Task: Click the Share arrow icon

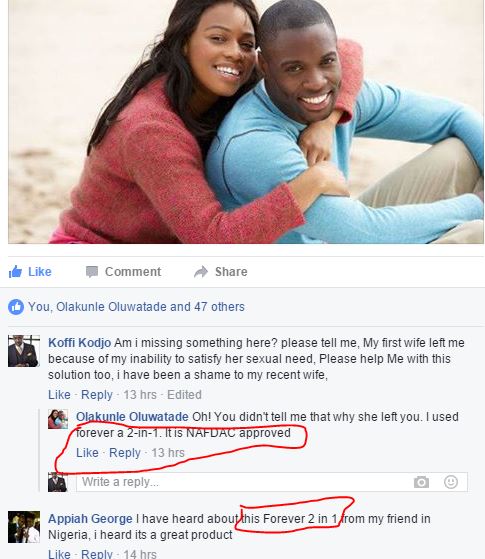Action: (x=201, y=272)
